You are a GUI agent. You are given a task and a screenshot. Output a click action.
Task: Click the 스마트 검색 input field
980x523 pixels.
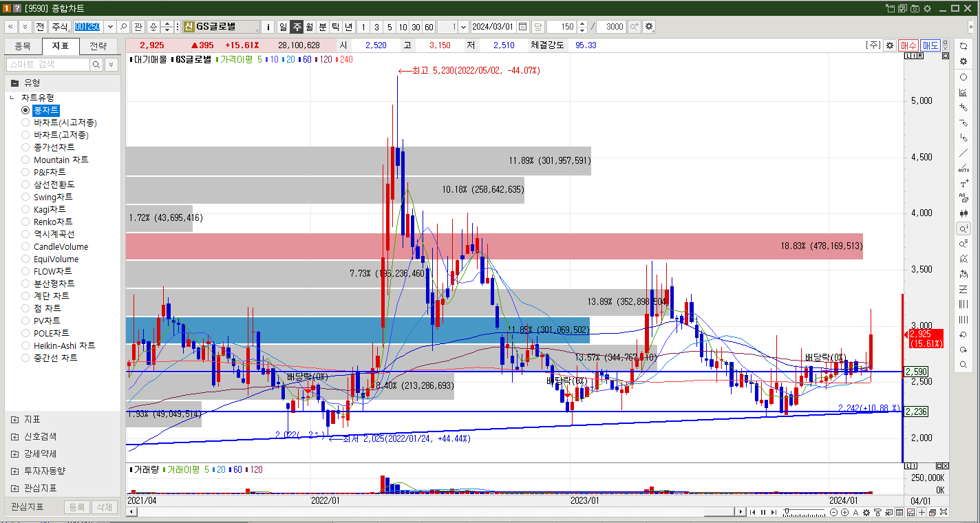pyautogui.click(x=48, y=64)
